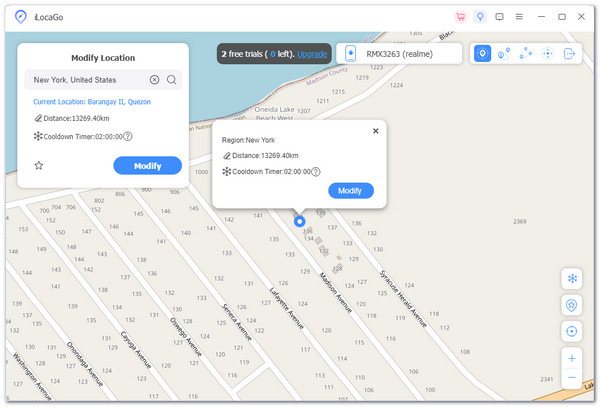
Task: Click the blue location marker on map
Action: click(x=299, y=221)
